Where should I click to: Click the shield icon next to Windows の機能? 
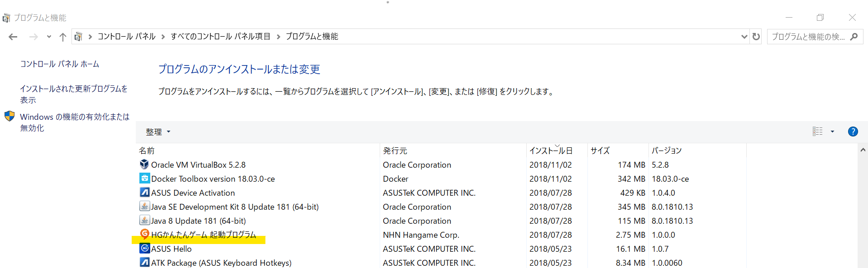coord(10,116)
